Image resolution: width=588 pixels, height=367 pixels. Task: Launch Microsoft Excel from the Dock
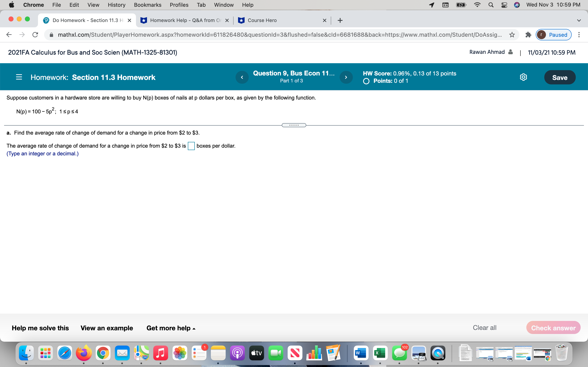[x=380, y=353]
